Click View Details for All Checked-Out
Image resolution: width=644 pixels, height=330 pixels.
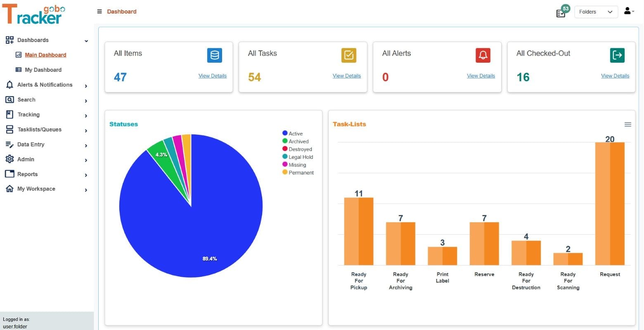click(615, 76)
